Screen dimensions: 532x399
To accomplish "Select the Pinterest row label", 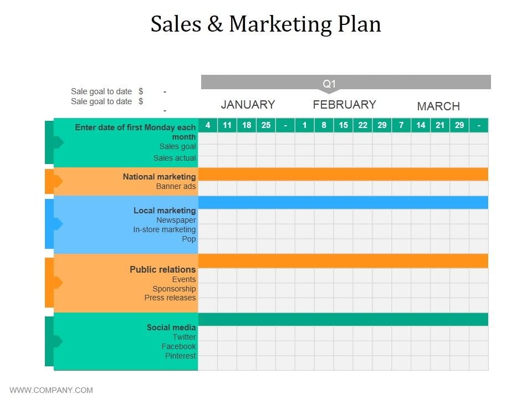I will click(x=181, y=356).
